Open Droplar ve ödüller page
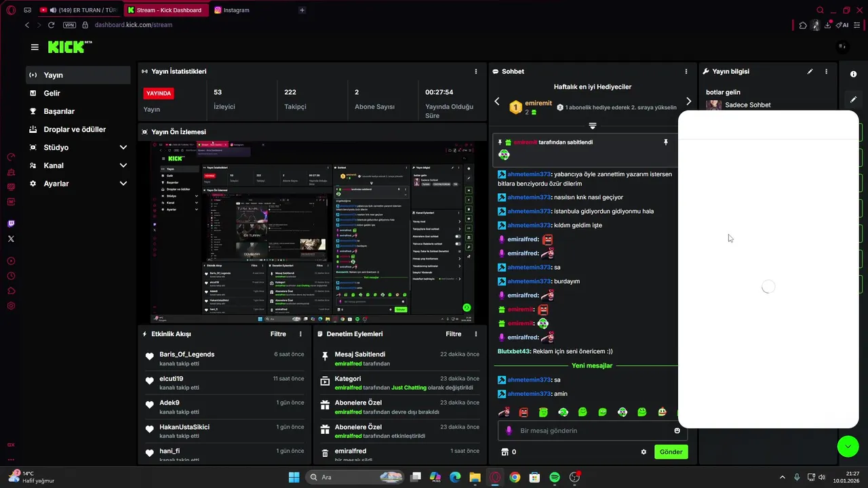The image size is (868, 488). [x=78, y=129]
